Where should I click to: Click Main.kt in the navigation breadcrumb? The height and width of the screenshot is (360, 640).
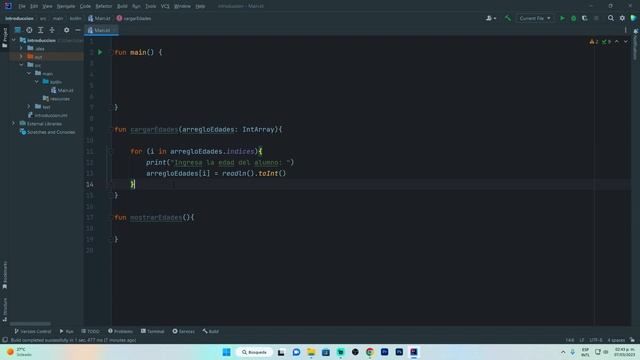click(x=99, y=18)
